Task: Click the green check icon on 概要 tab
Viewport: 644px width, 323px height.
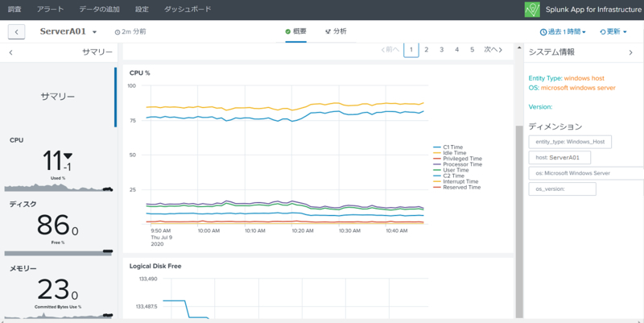Action: [x=288, y=31]
